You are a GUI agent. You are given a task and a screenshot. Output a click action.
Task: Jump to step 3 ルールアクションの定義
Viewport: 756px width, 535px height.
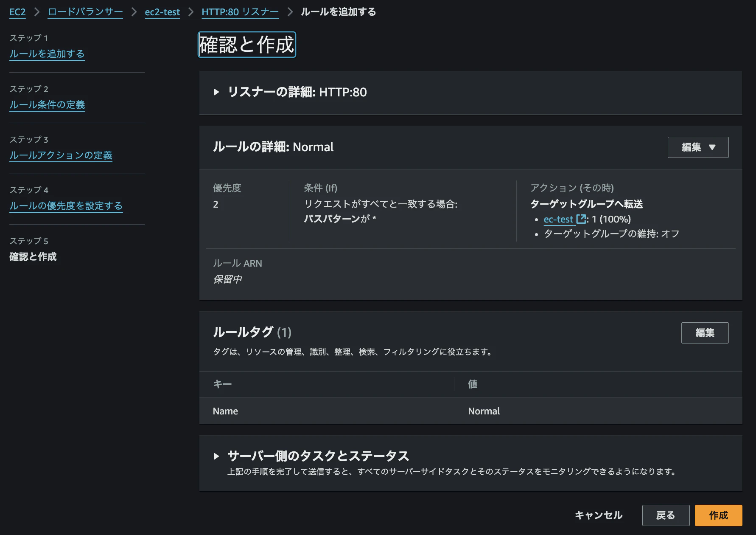[61, 155]
